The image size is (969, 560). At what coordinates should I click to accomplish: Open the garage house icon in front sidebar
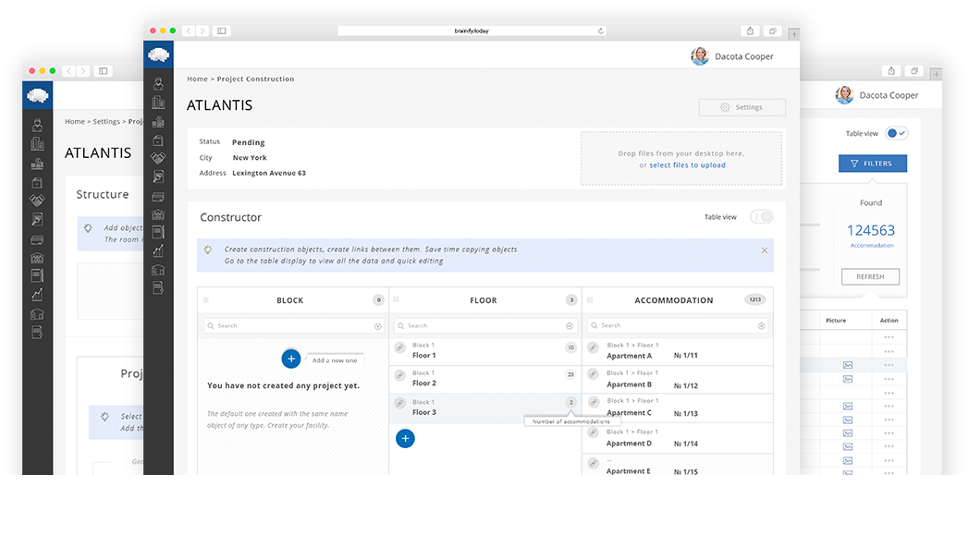158,270
